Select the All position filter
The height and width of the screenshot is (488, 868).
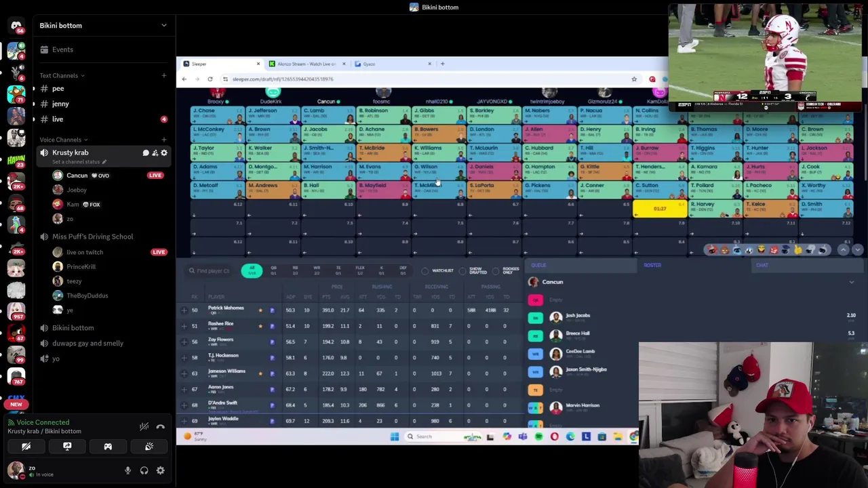point(252,271)
